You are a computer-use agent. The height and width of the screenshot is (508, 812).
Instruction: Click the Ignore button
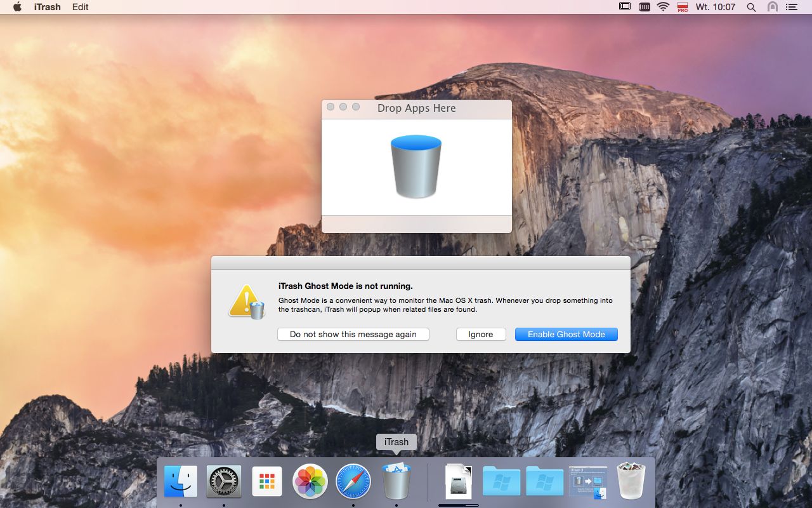(481, 334)
